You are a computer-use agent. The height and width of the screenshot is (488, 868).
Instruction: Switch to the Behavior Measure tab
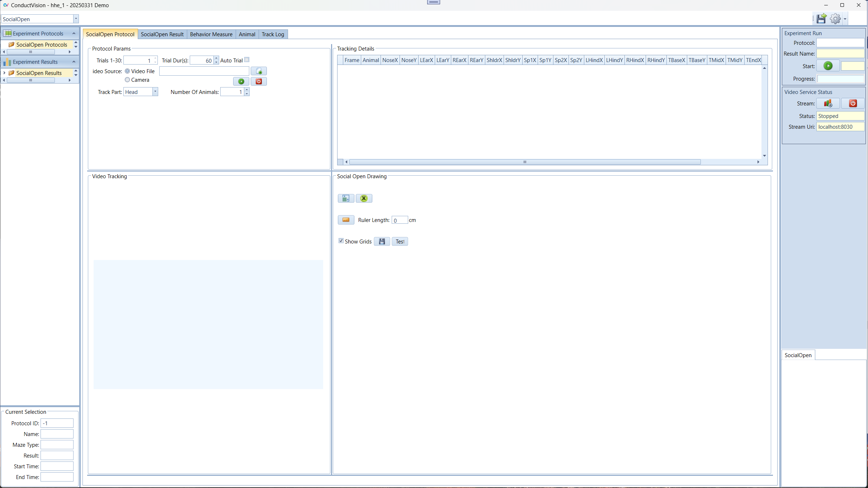(x=211, y=34)
